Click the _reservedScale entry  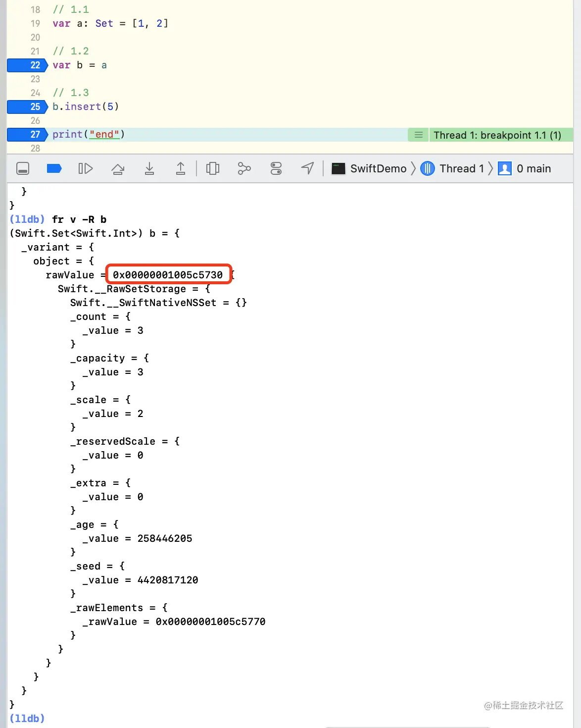pos(125,441)
